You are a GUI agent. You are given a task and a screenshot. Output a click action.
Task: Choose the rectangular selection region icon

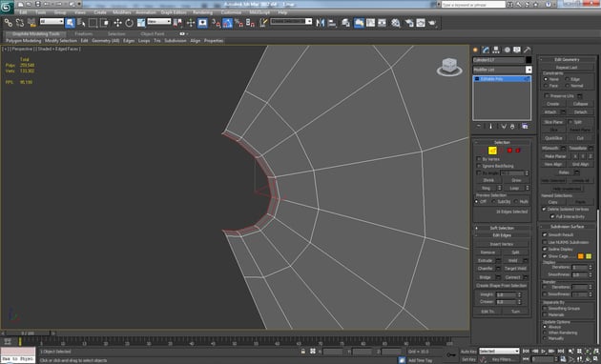pos(93,23)
